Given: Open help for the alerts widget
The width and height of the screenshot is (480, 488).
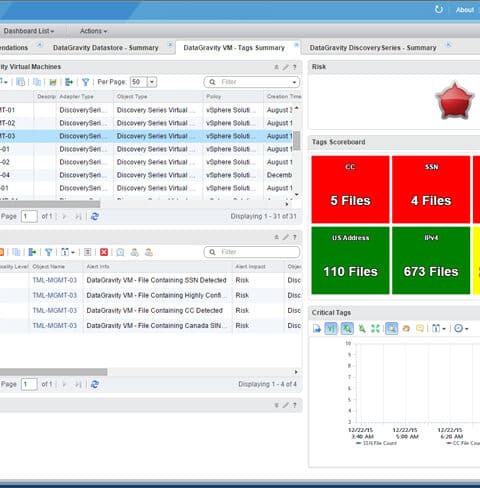Looking at the screenshot, I should pyautogui.click(x=294, y=237).
